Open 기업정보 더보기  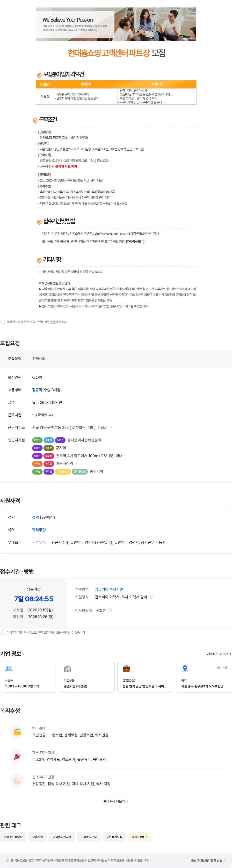tap(219, 654)
